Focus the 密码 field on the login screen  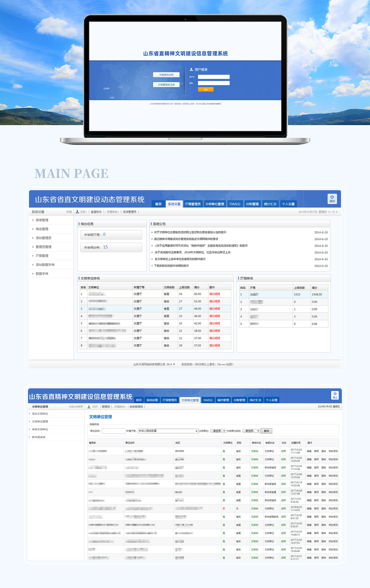214,83
